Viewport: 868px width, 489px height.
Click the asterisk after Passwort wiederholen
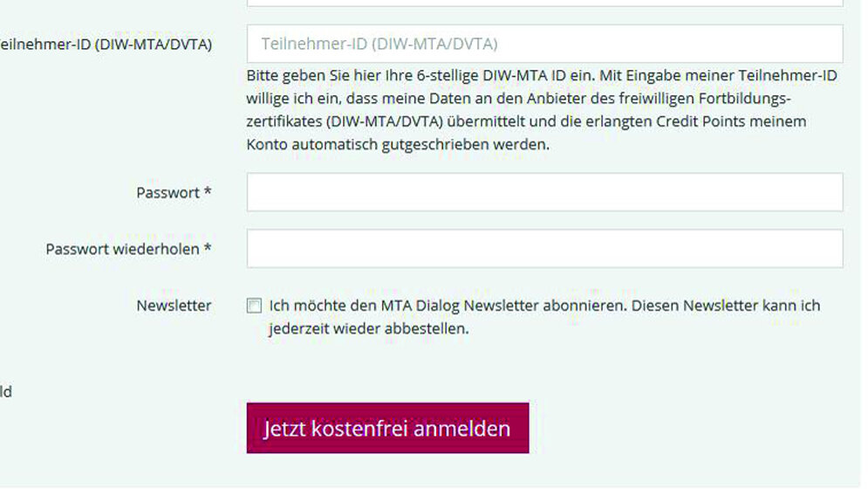[x=208, y=250]
